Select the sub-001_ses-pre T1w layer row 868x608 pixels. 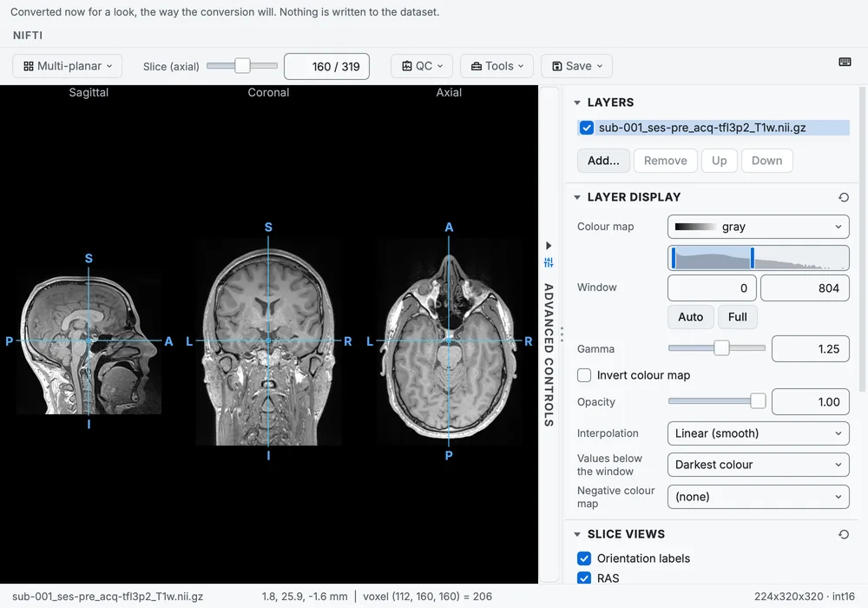(x=713, y=128)
